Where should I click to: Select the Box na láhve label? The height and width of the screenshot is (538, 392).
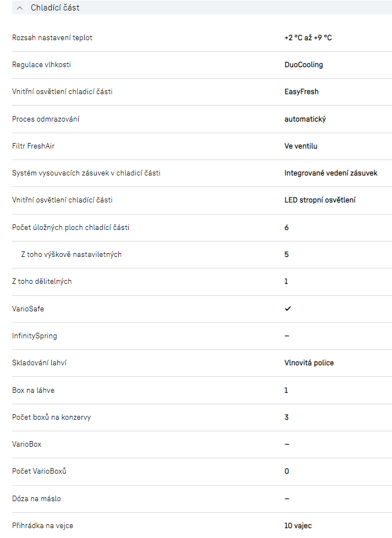(x=33, y=390)
